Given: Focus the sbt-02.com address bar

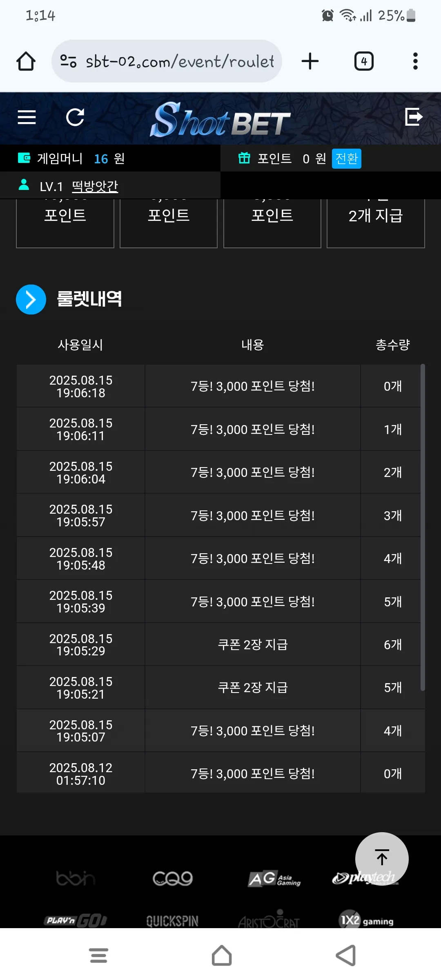Looking at the screenshot, I should point(167,61).
